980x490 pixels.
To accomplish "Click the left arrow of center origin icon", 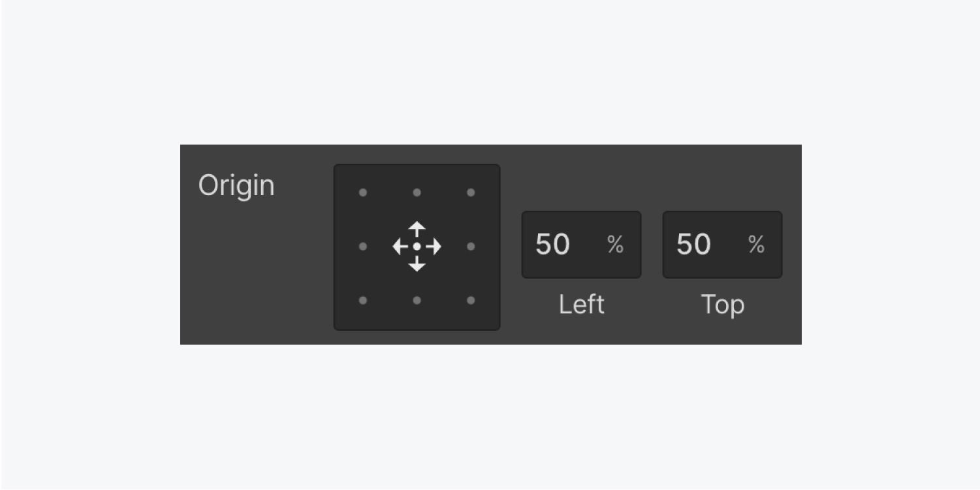I will coord(398,247).
